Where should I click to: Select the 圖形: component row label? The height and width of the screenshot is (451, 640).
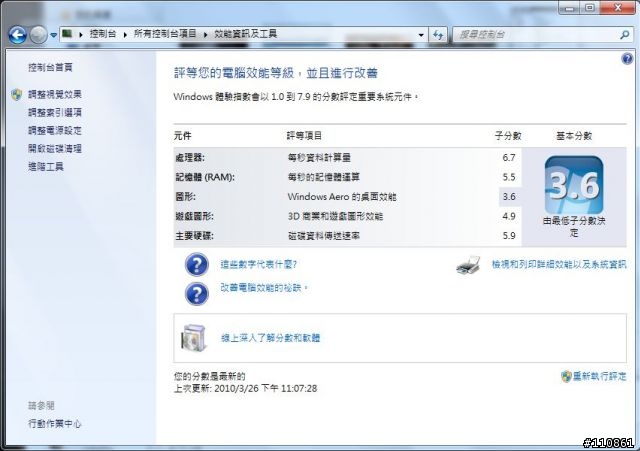pyautogui.click(x=185, y=197)
